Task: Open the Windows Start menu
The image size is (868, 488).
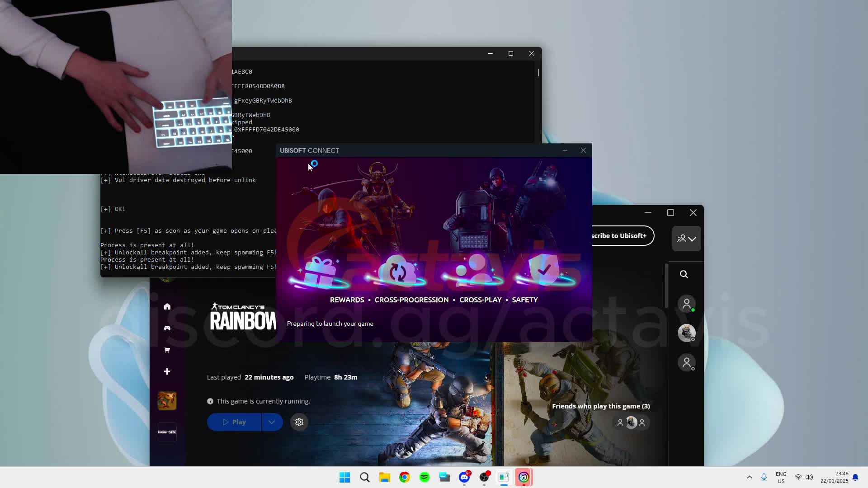Action: pos(344,477)
